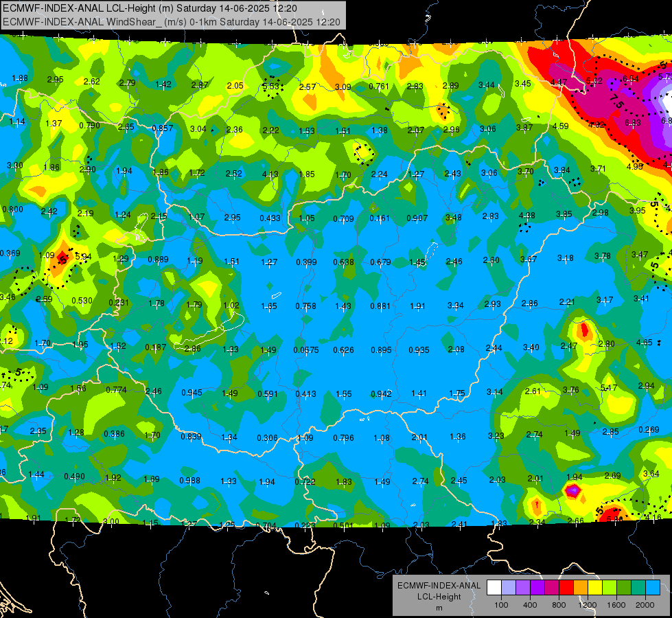
Task: Click the wind shear value 0.490
Action: [x=75, y=477]
